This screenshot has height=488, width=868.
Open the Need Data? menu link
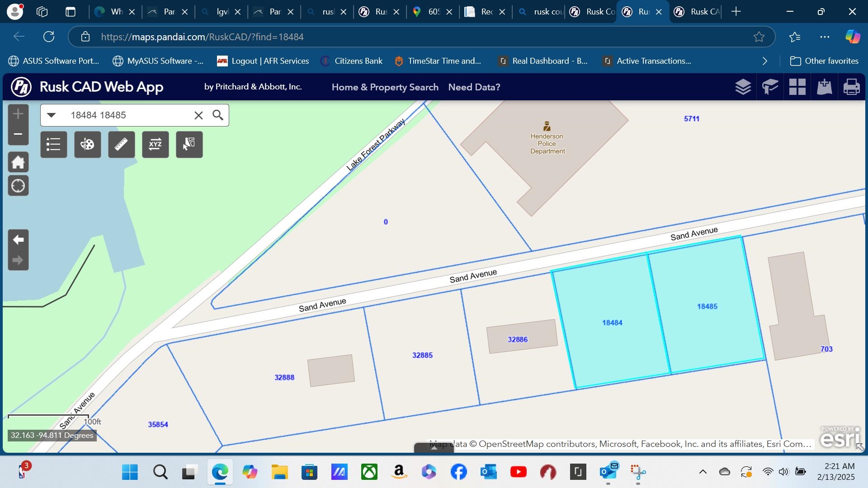click(474, 87)
